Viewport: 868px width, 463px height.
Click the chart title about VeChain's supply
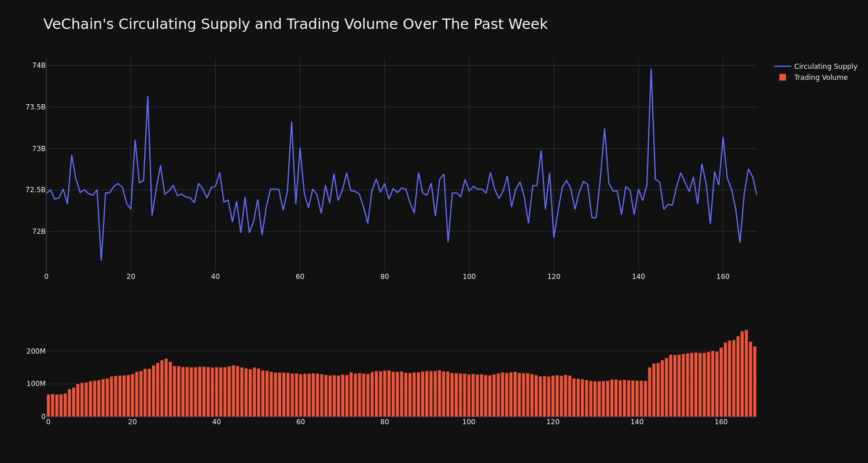coord(295,24)
